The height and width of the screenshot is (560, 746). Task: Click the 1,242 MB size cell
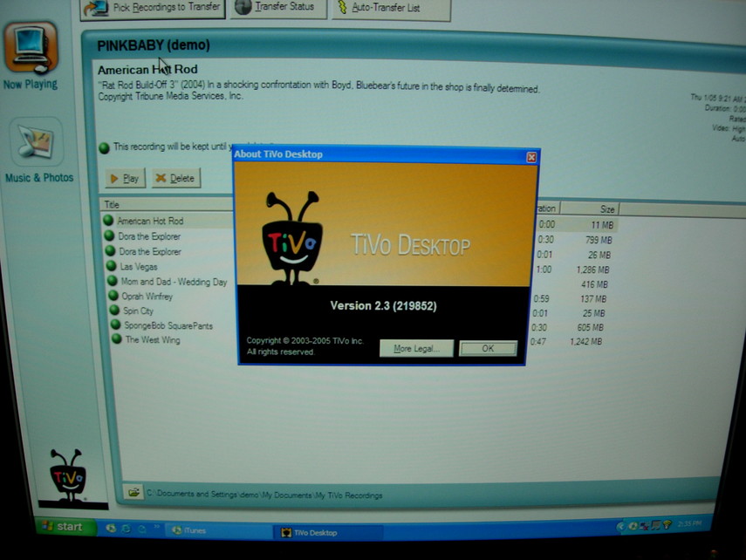[x=586, y=342]
